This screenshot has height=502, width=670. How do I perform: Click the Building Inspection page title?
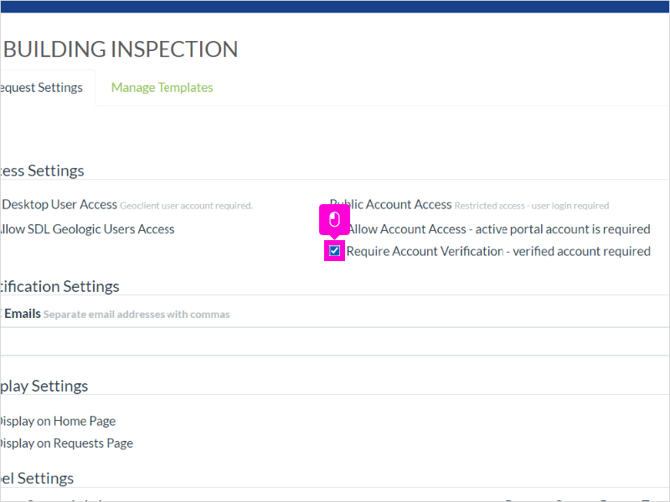pos(120,49)
